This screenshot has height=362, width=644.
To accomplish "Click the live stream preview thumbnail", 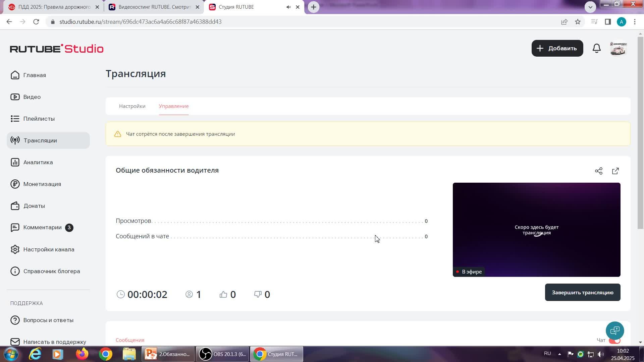I will [536, 230].
